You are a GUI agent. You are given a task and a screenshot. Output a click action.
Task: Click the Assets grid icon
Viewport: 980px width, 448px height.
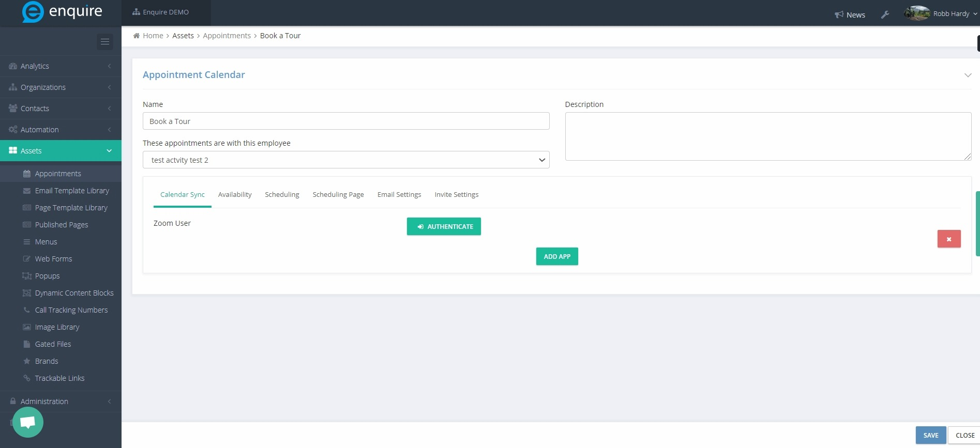click(x=13, y=150)
